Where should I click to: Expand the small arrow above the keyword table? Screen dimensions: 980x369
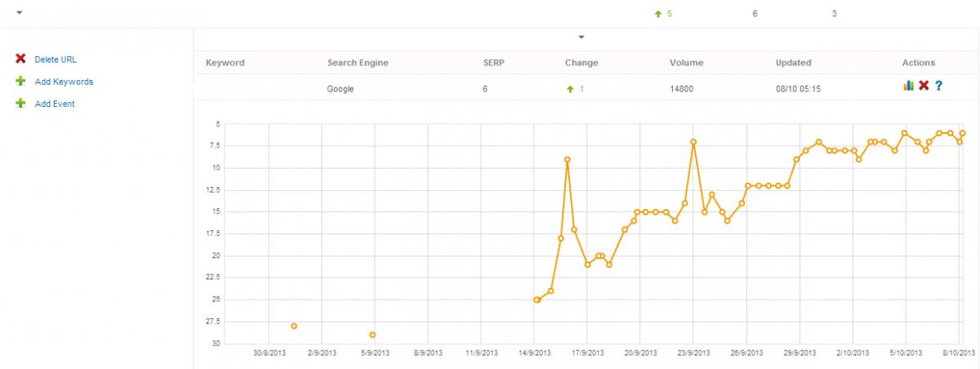[581, 37]
